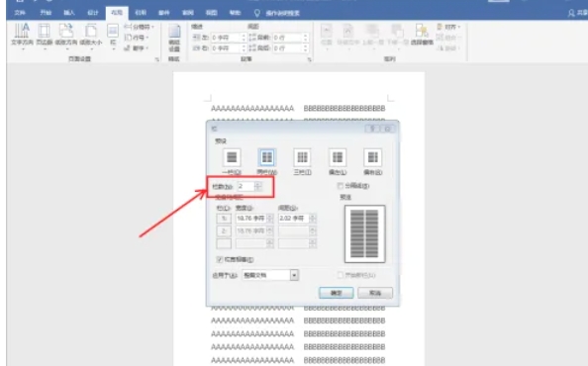
Task: Click the number of columns (栏数) field
Action: tap(246, 186)
